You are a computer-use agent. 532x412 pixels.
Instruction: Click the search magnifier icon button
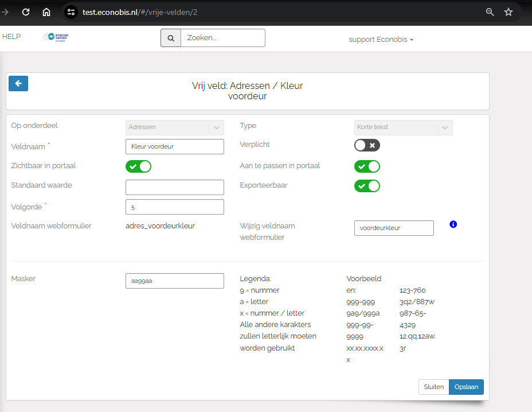pos(171,38)
